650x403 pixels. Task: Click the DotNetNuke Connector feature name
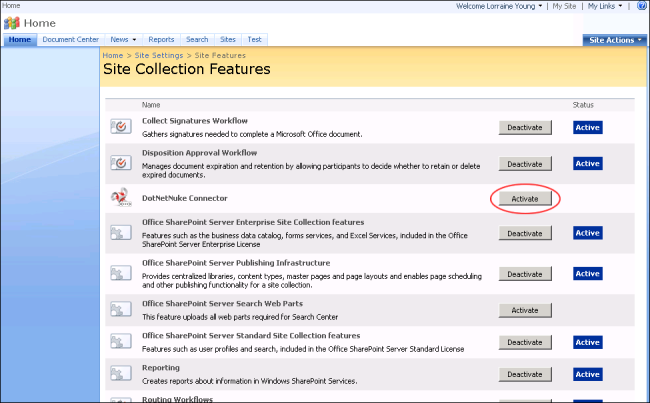tap(184, 198)
